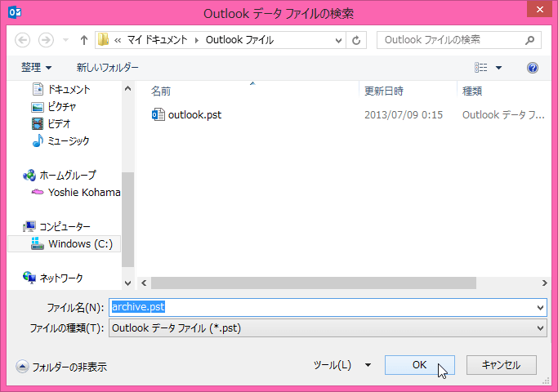The width and height of the screenshot is (558, 392).
Task: Select the Windows (C:) drive
Action: pyautogui.click(x=64, y=243)
